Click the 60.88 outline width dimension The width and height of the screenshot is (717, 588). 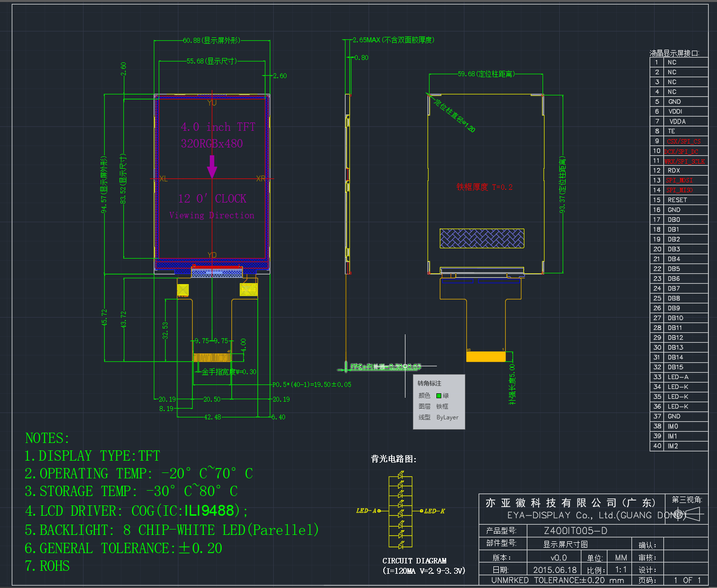[x=212, y=40]
